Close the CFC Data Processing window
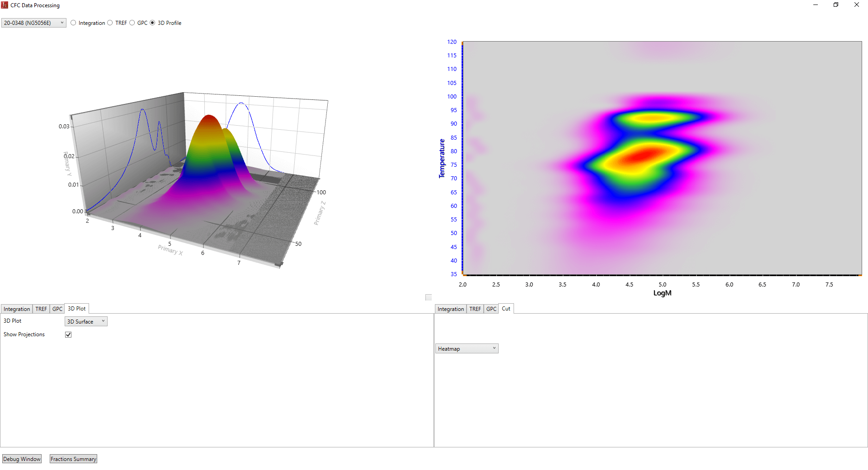Screen dimensions: 868x470 coord(857,5)
